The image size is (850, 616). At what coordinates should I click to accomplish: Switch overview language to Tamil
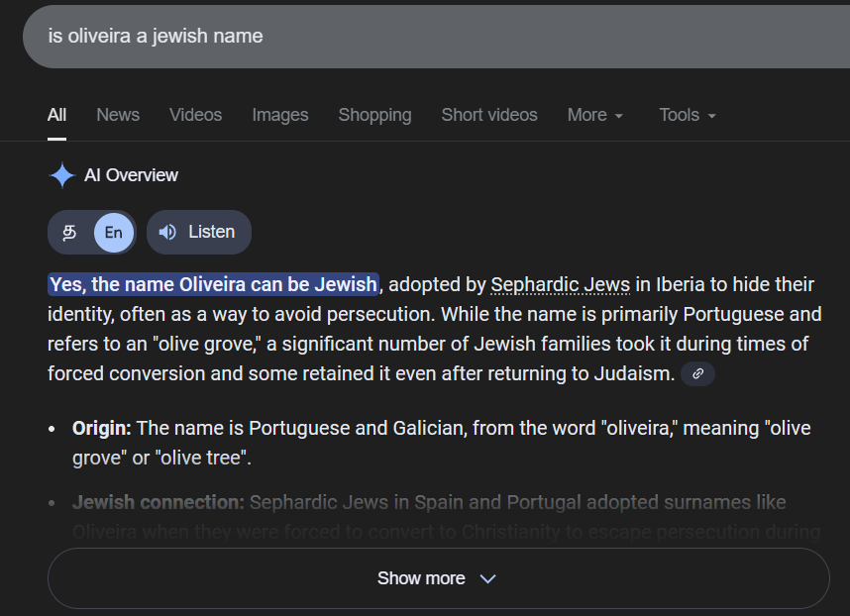click(x=70, y=232)
